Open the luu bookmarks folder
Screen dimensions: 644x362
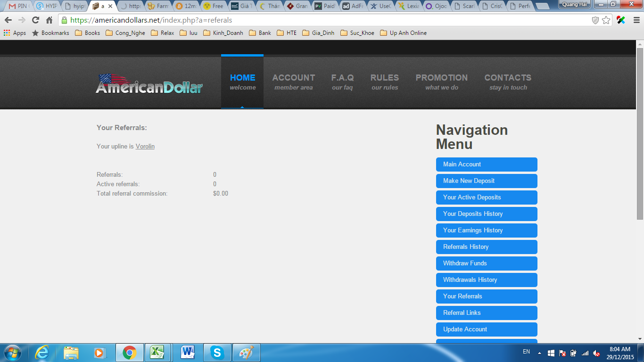tap(189, 33)
